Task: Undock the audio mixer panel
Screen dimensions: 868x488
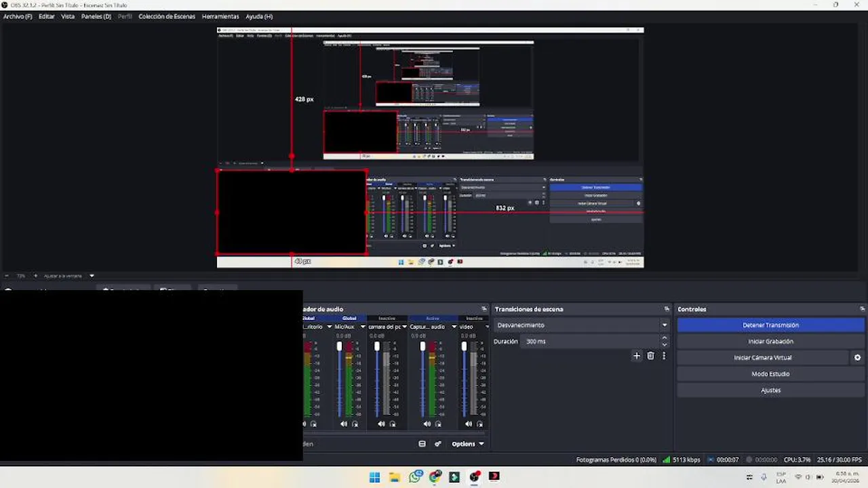Action: tap(484, 309)
